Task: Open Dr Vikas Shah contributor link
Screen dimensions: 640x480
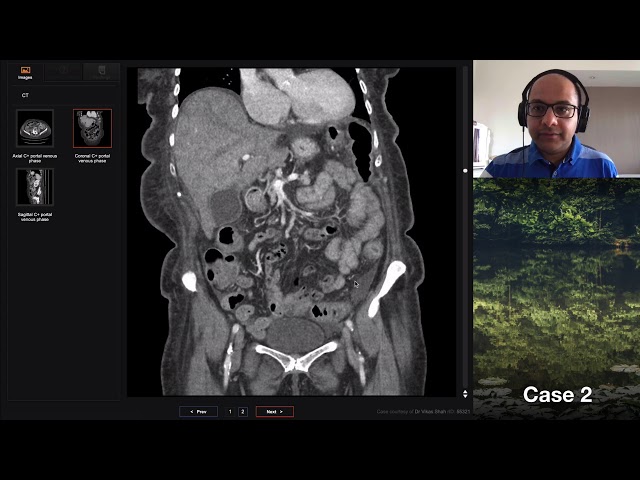Action: click(430, 411)
